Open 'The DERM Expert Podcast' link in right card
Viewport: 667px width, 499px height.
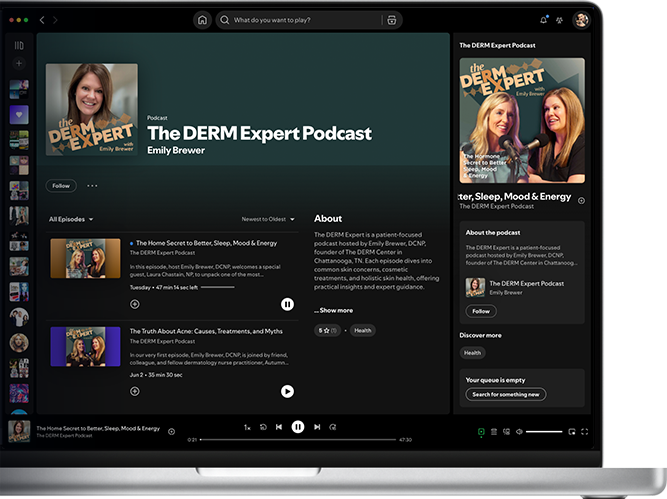527,283
